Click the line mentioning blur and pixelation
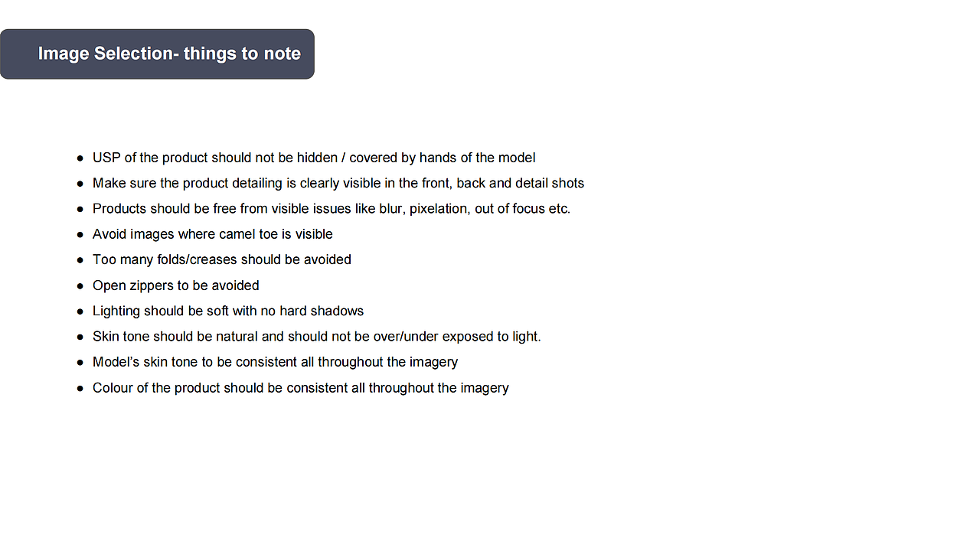The height and width of the screenshot is (551, 980). click(331, 209)
